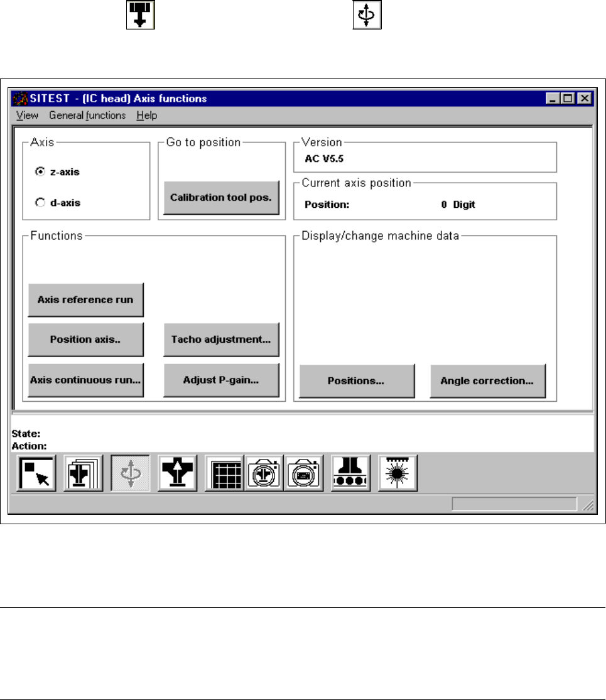Image resolution: width=606 pixels, height=700 pixels.
Task: Click the selection arrow icon in bottom toolbar
Action: click(36, 473)
